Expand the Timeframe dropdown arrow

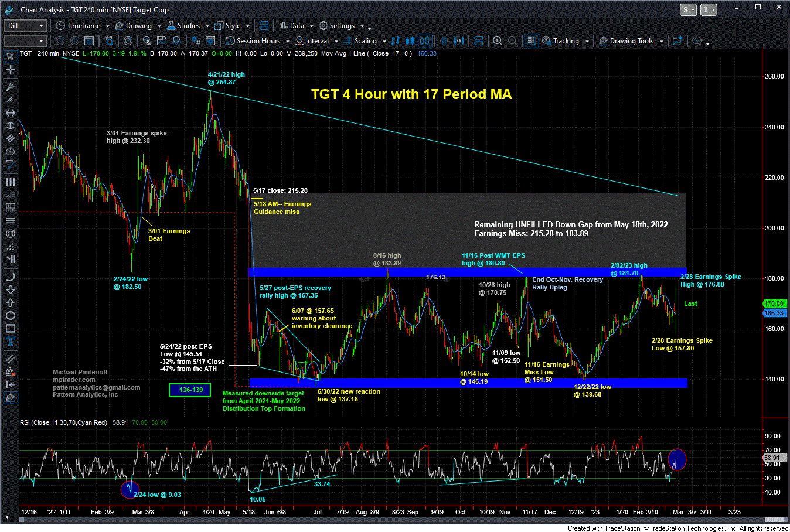tap(107, 26)
